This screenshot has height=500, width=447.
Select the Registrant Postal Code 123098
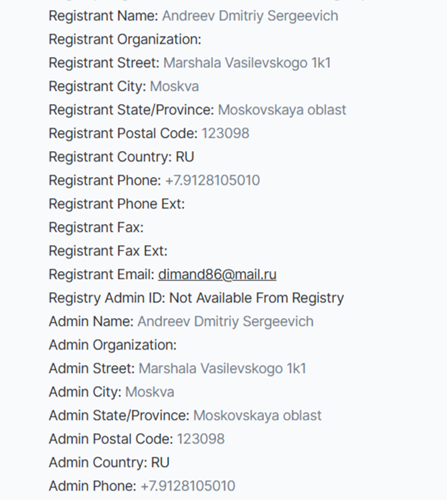pos(225,133)
